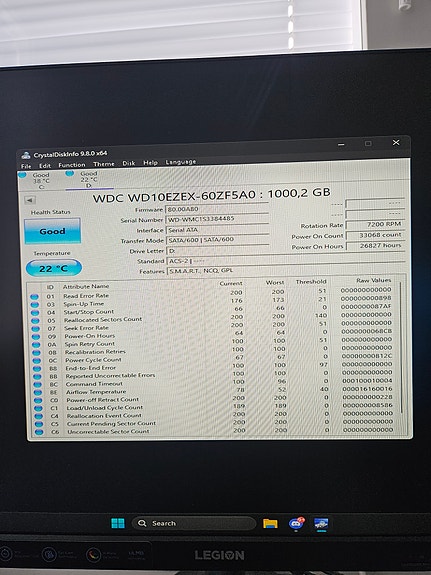Click status icon of Seek Error Rate row

pos(36,329)
